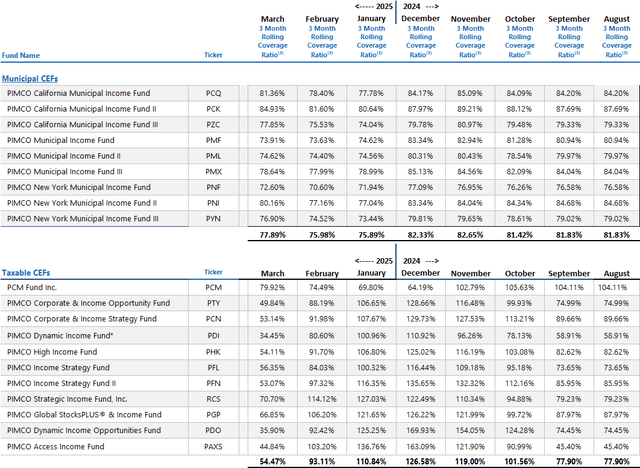The image size is (640, 468).
Task: Click municipal October average 81.42%
Action: [520, 235]
